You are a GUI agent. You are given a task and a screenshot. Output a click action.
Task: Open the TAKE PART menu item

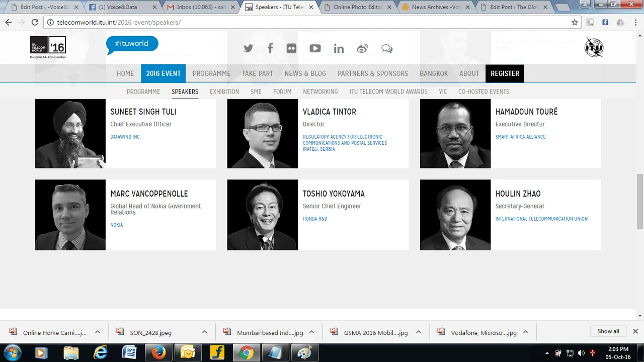pos(258,73)
